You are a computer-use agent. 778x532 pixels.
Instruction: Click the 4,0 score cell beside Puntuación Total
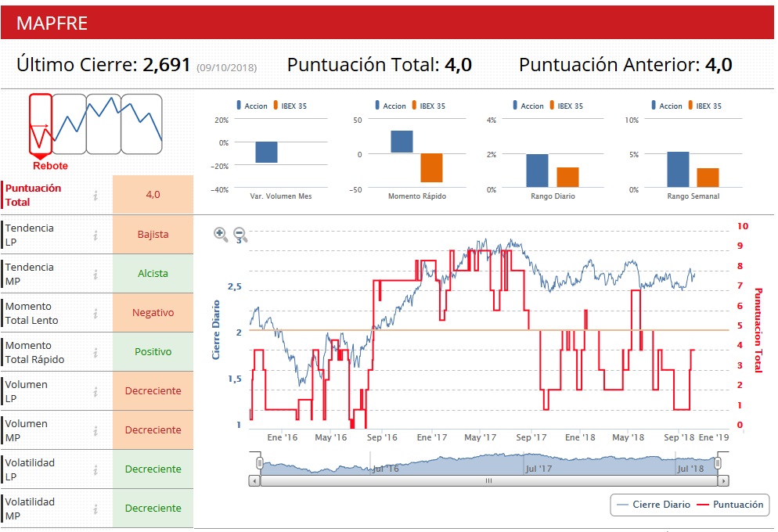click(x=153, y=194)
